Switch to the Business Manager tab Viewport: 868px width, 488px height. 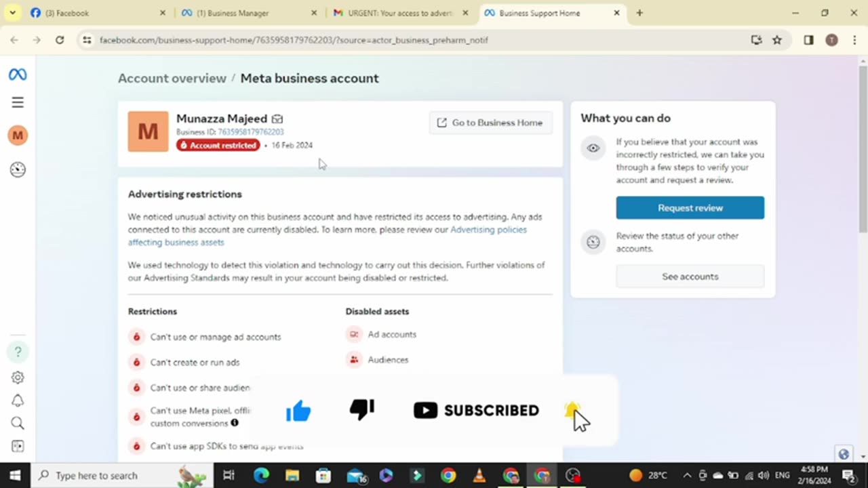(248, 13)
